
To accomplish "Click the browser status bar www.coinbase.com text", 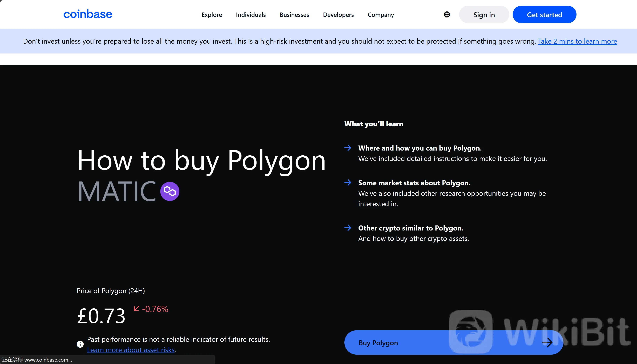I will (48, 360).
